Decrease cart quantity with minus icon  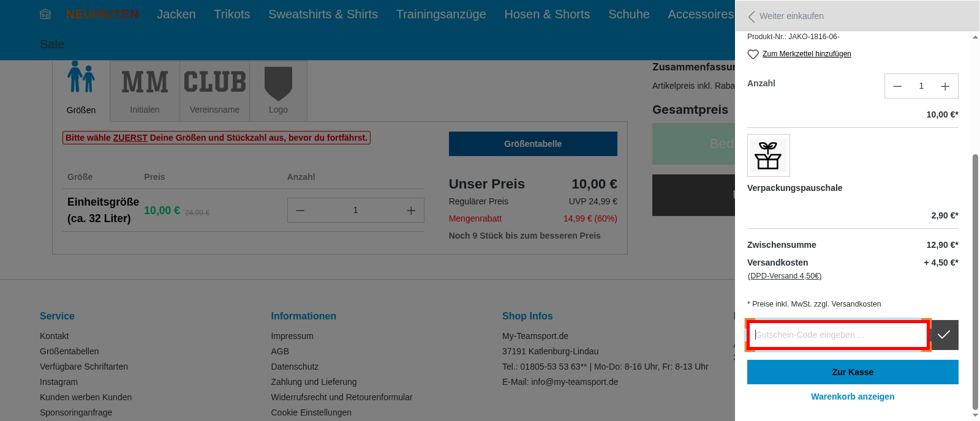(x=897, y=86)
